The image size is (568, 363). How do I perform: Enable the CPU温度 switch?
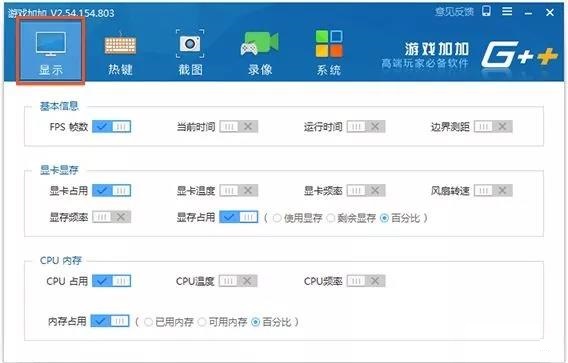click(238, 281)
